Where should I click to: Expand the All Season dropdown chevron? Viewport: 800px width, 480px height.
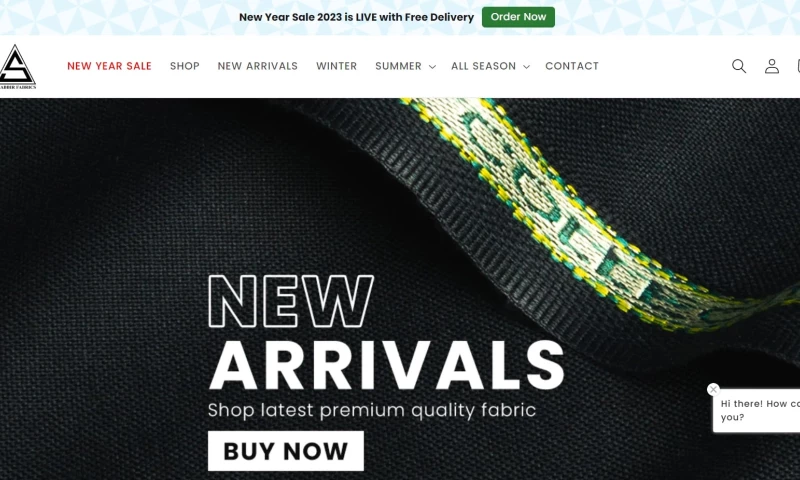(x=527, y=67)
